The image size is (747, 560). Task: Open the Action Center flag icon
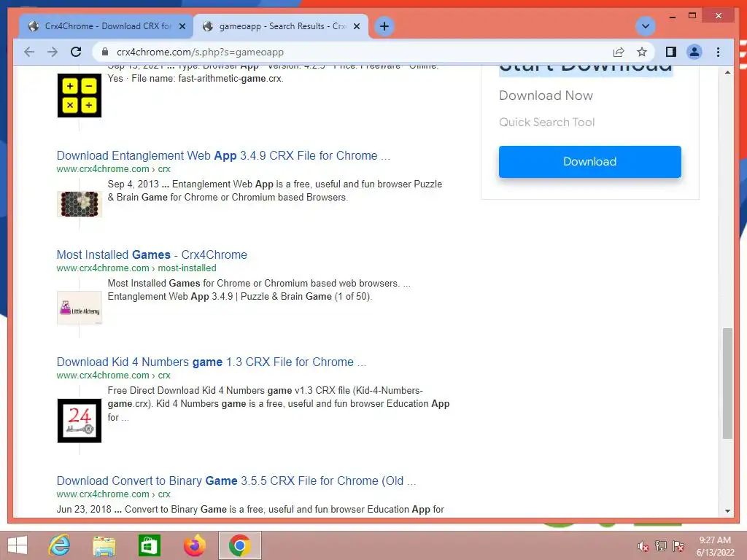pyautogui.click(x=678, y=546)
